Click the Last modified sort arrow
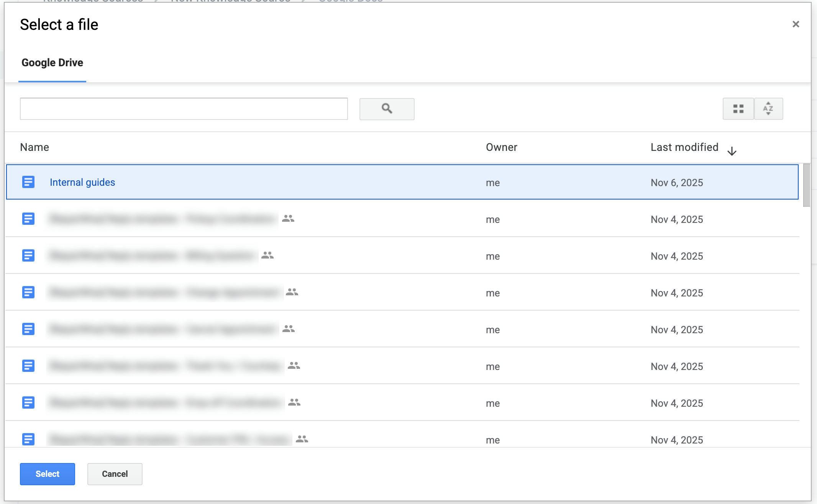 pyautogui.click(x=732, y=151)
